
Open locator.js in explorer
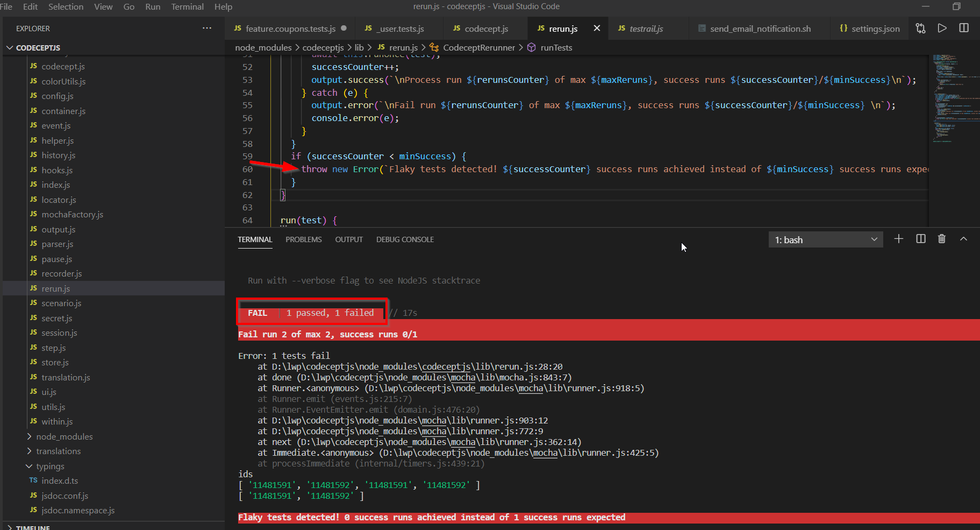coord(59,200)
